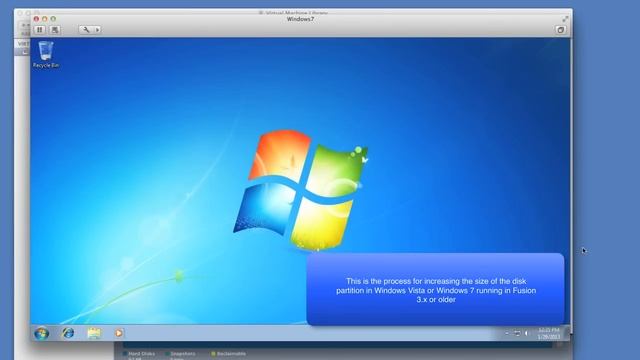
Task: Open the volume speaker tray icon
Action: tap(527, 333)
